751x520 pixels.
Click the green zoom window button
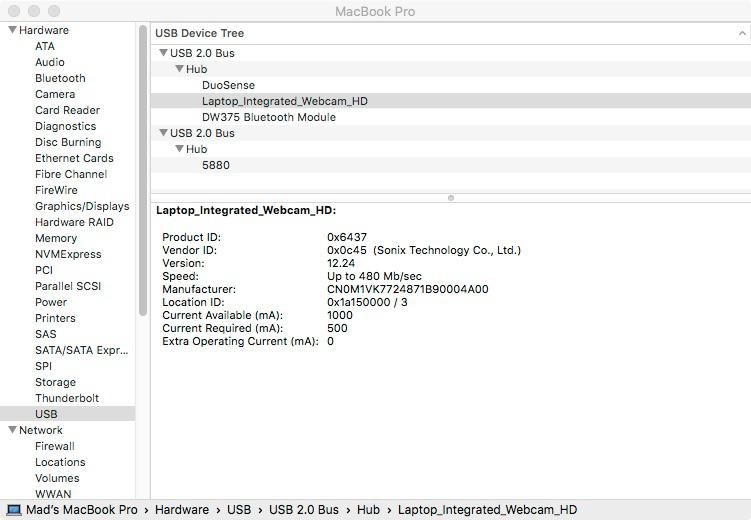[x=53, y=11]
